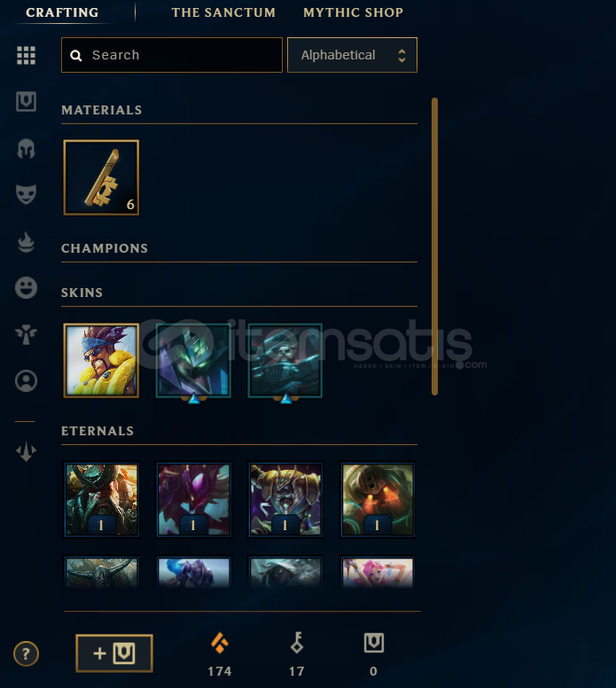Open the help question mark icon
This screenshot has width=616, height=688.
pyautogui.click(x=26, y=653)
